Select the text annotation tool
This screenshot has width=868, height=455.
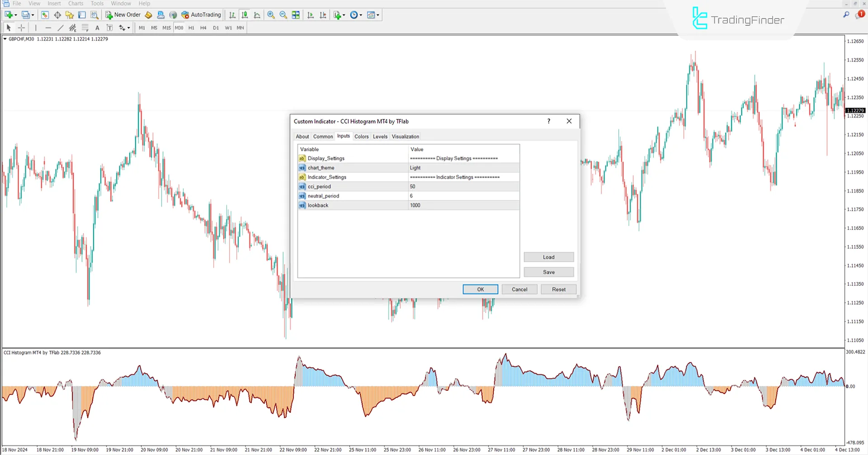click(x=97, y=28)
